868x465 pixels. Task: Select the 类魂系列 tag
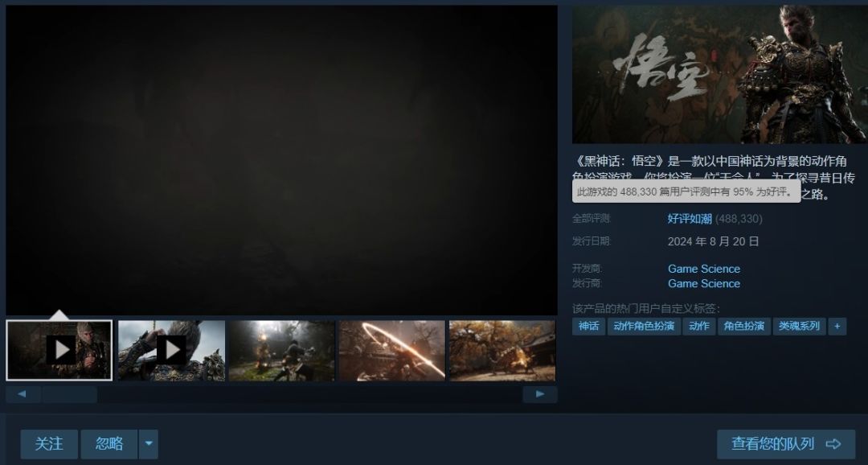(x=799, y=326)
